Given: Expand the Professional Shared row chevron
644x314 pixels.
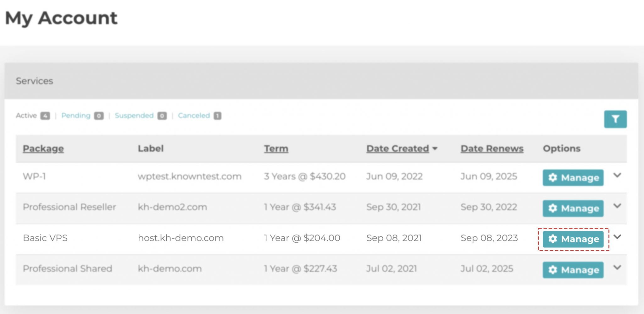Looking at the screenshot, I should 617,268.
